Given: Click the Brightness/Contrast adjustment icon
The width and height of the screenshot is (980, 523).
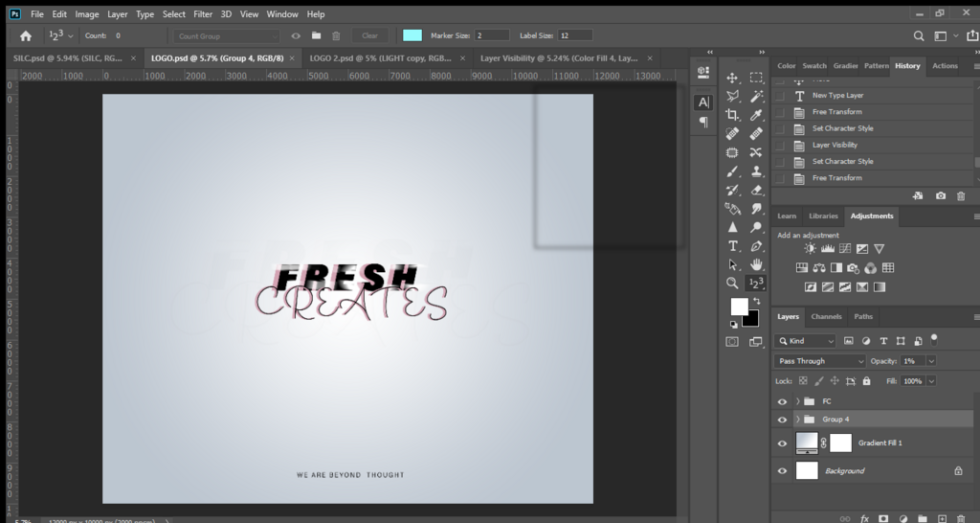Looking at the screenshot, I should 810,248.
